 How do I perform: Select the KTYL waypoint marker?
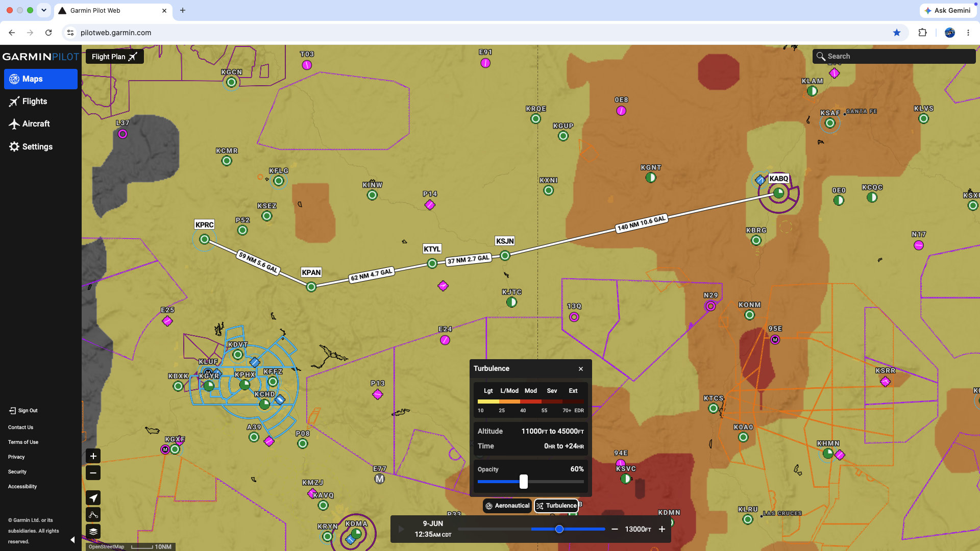tap(432, 264)
